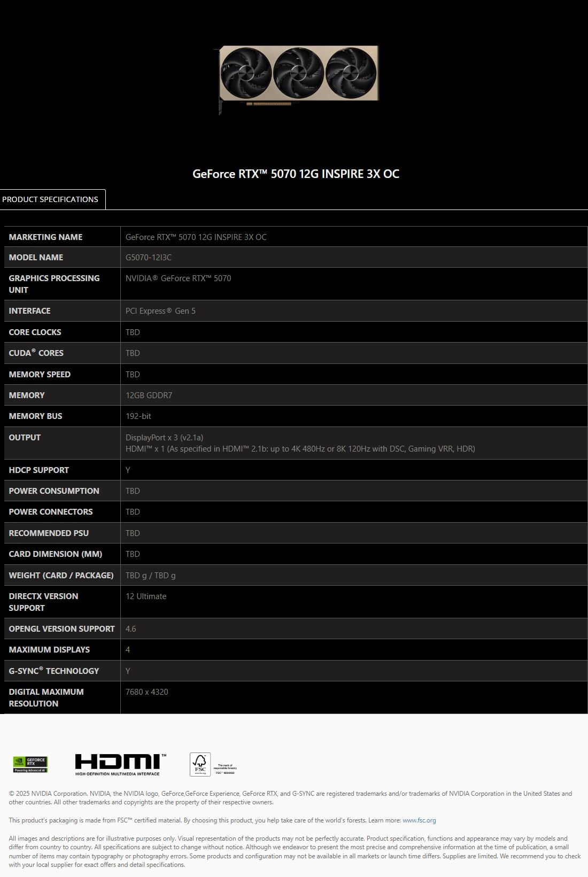Select the 7680 x 4320 resolution value

(x=146, y=692)
